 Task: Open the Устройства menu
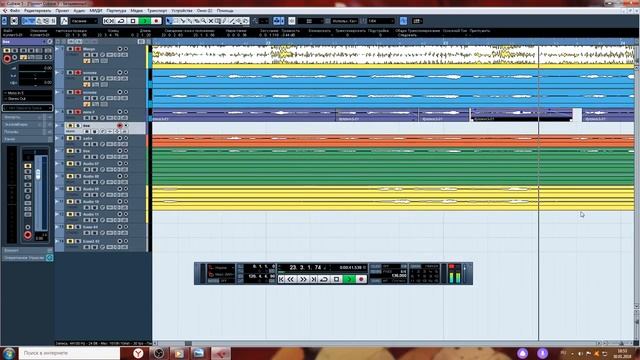pos(182,11)
